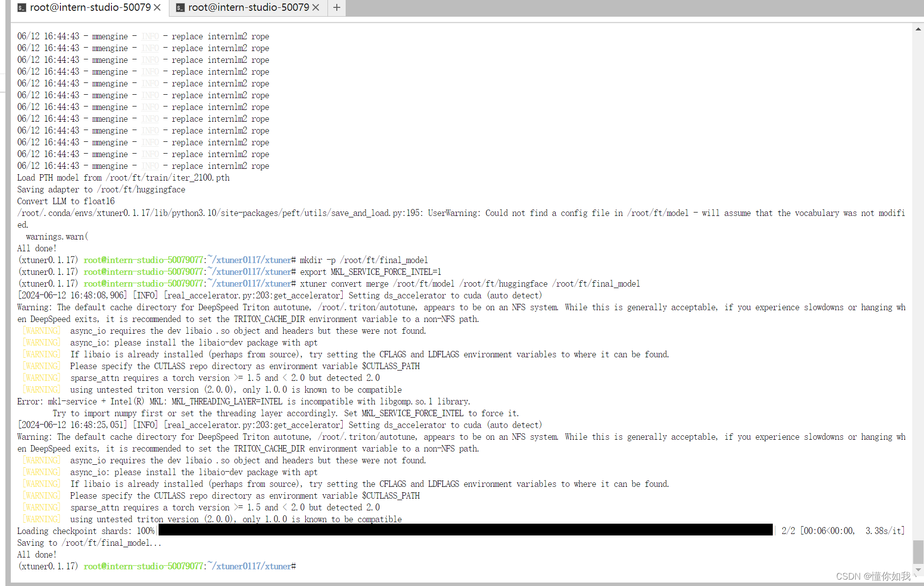Image resolution: width=924 pixels, height=586 pixels.
Task: Click the '[2024-06-12 16:48:08,906]' log line
Action: tap(280, 295)
